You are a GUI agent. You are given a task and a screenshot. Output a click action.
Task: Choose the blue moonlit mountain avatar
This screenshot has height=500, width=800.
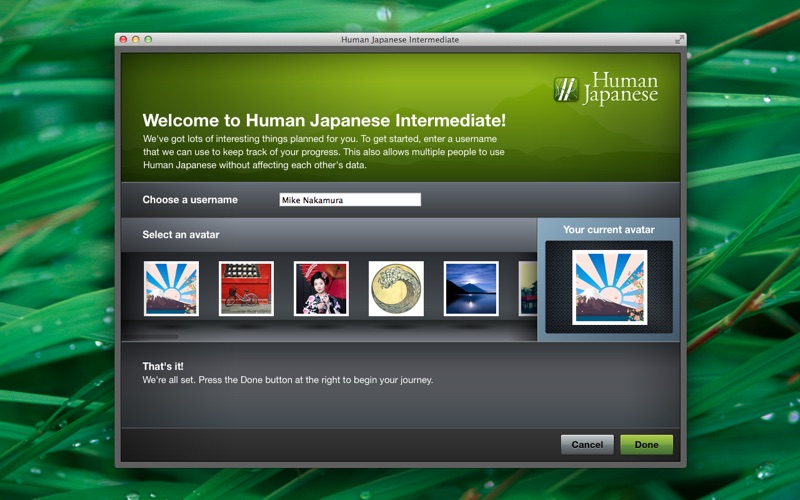(x=471, y=289)
